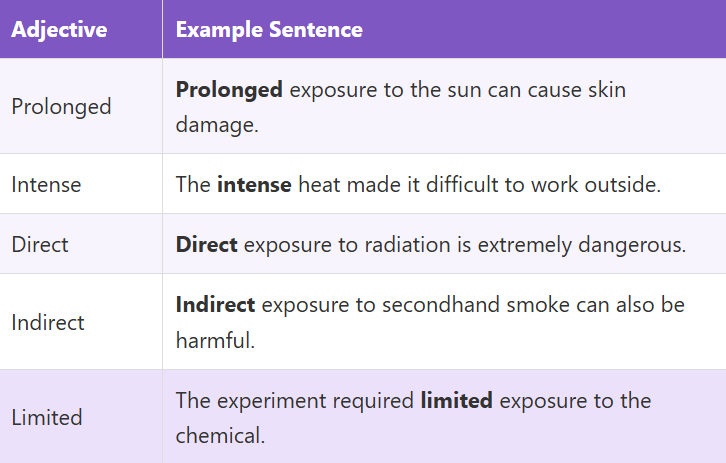Viewport: 726px width, 463px height.
Task: Select the Intense adjective cell
Action: pos(46,184)
